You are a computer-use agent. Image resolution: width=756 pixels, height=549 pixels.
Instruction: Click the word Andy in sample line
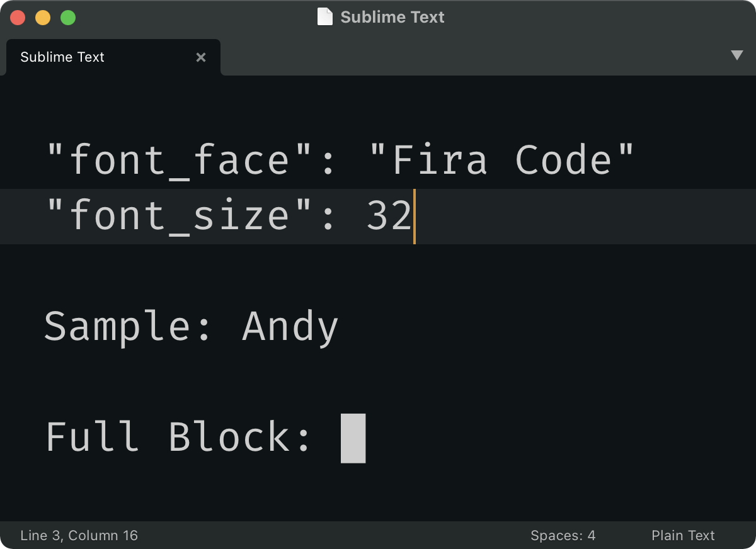[290, 327]
